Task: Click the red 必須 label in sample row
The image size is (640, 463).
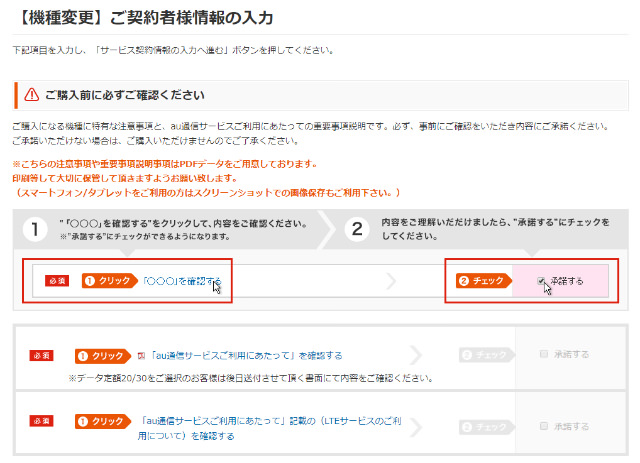Action: click(x=57, y=281)
